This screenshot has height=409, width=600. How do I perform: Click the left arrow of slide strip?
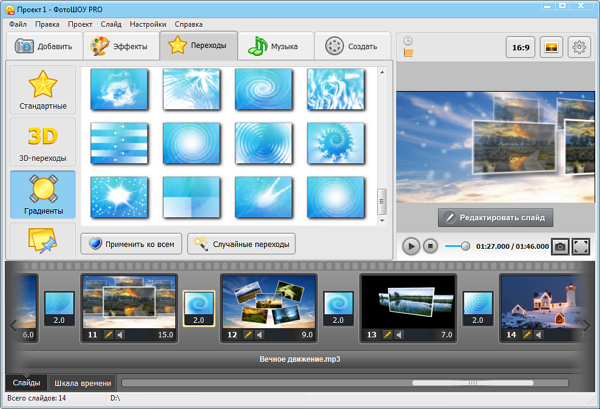[13, 326]
